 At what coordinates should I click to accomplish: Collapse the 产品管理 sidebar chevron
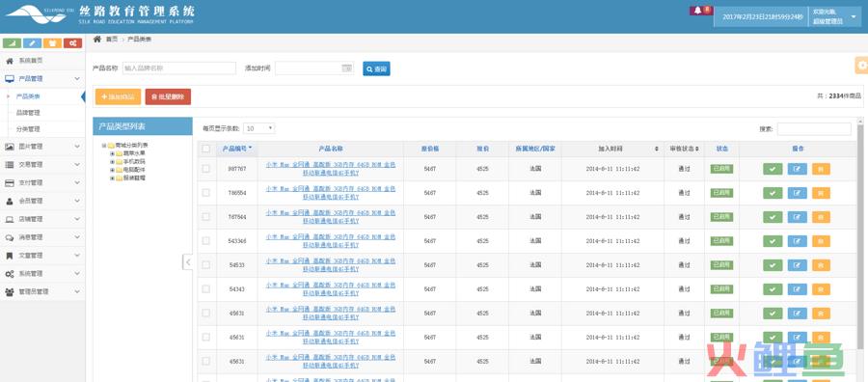click(x=77, y=78)
